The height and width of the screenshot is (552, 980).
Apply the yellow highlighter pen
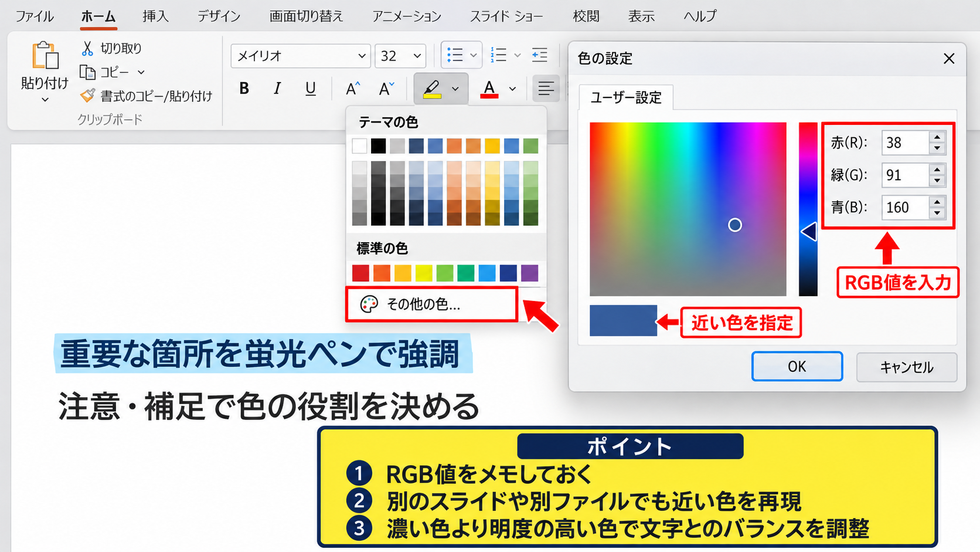click(431, 89)
